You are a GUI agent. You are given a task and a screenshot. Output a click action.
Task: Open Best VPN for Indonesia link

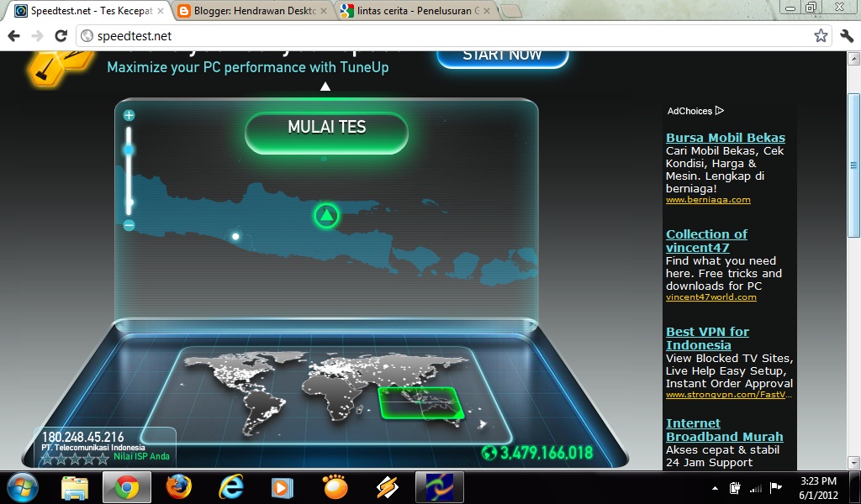pos(707,339)
